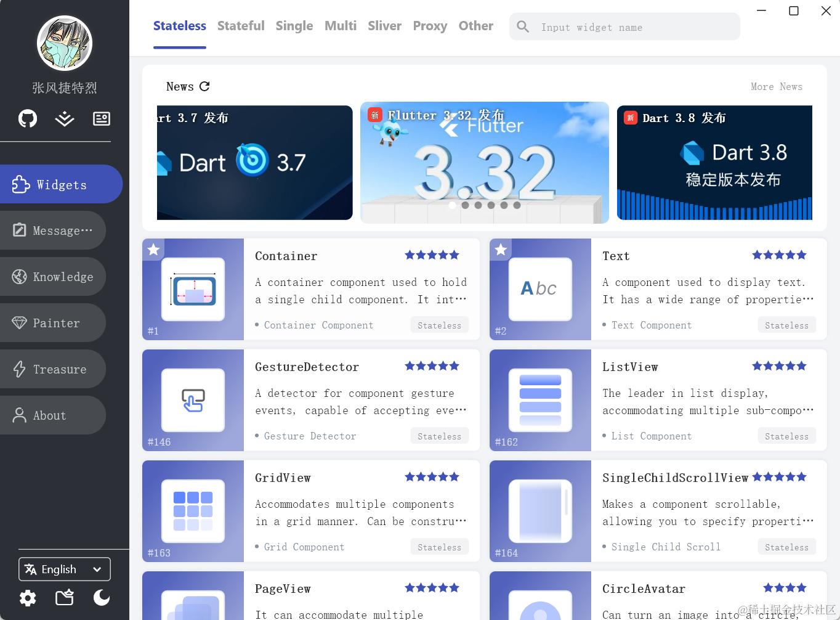Open the GitHub icon in sidebar

[x=28, y=118]
